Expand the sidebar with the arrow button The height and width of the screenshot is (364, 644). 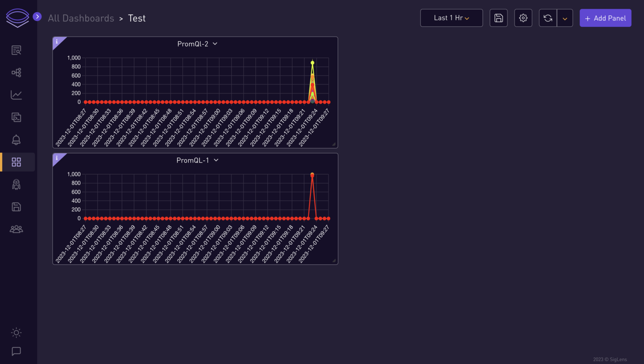pos(37,17)
